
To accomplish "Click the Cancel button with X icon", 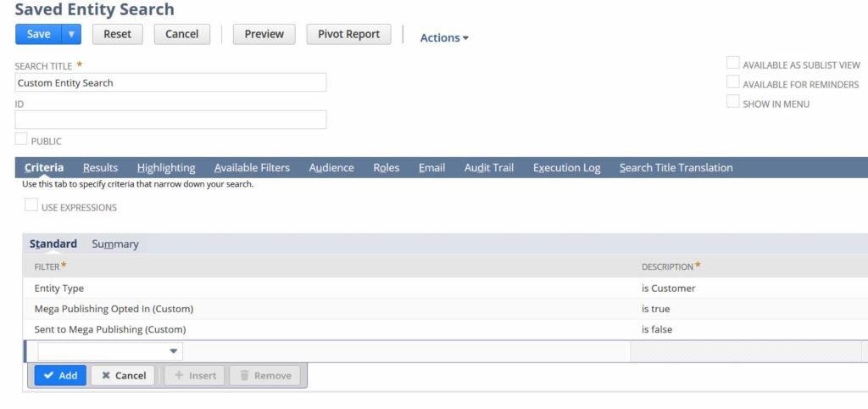I will pyautogui.click(x=123, y=375).
